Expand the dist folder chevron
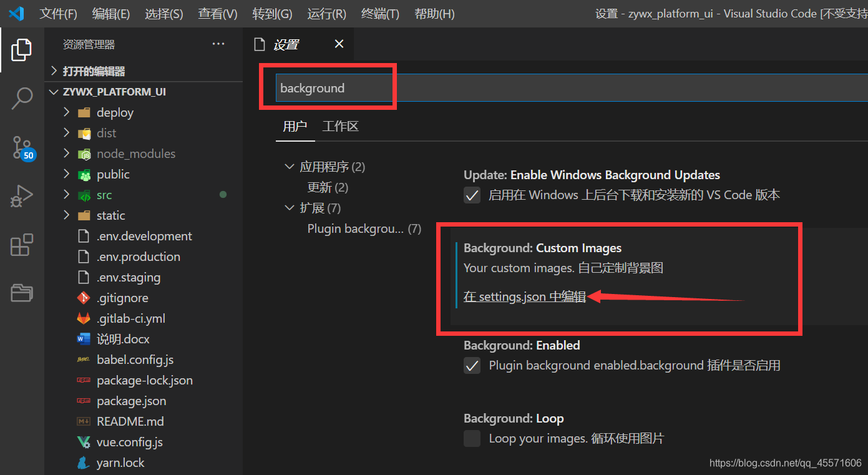The height and width of the screenshot is (475, 868). click(67, 133)
